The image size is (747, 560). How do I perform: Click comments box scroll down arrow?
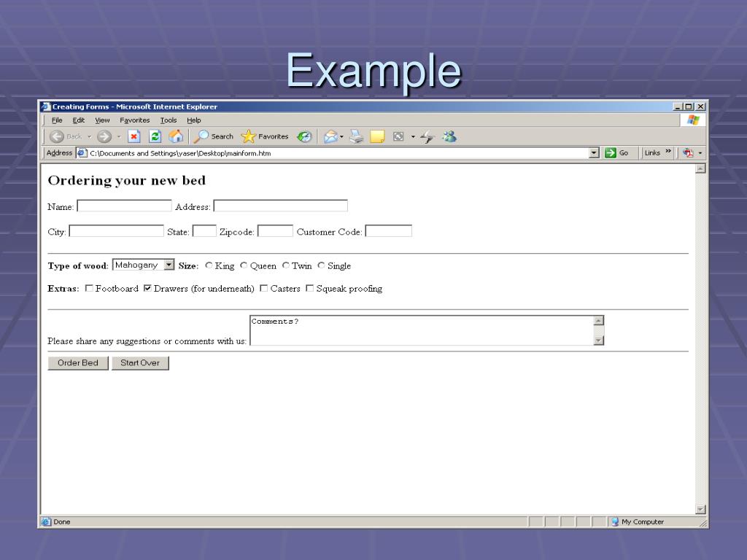click(599, 340)
